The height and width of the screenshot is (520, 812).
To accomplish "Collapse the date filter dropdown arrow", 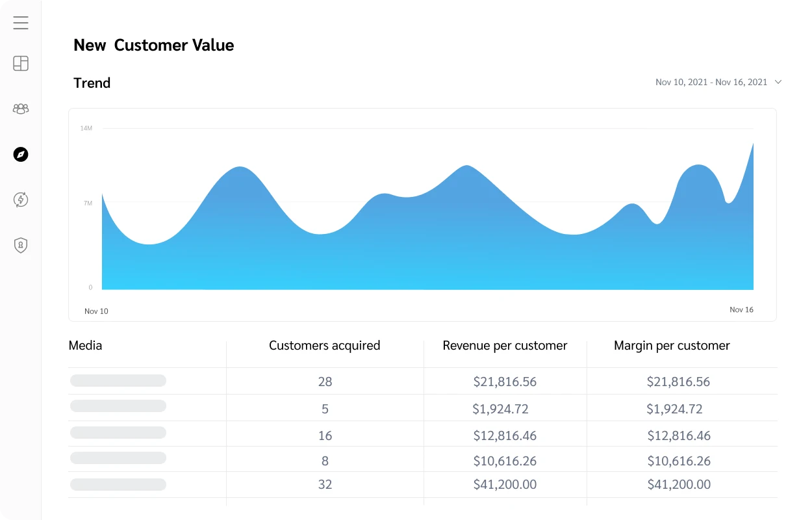I will coord(778,82).
